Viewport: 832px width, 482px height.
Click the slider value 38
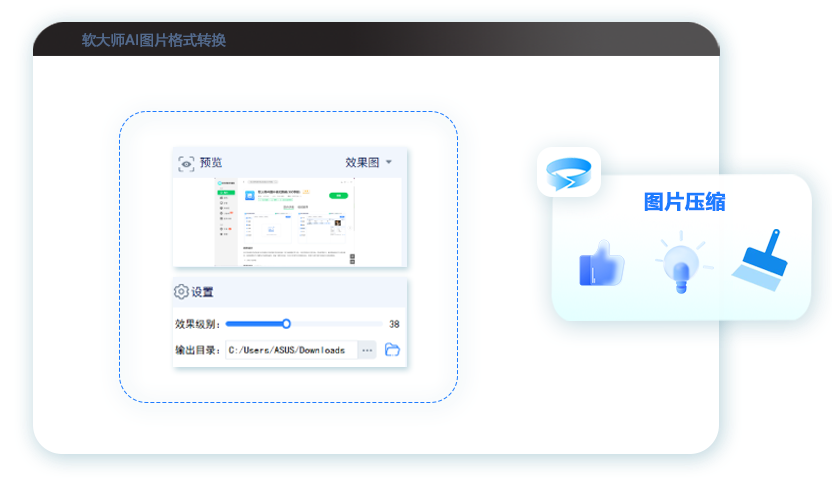click(394, 324)
